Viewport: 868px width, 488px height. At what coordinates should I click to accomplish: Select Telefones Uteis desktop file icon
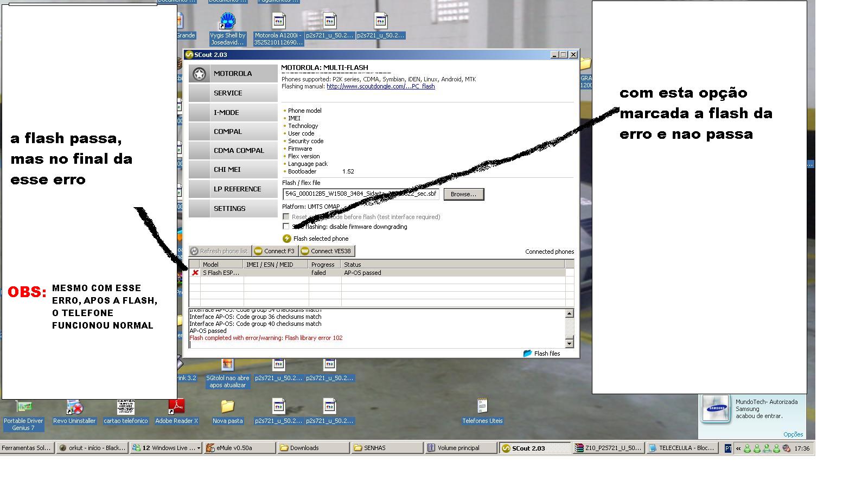pyautogui.click(x=482, y=413)
